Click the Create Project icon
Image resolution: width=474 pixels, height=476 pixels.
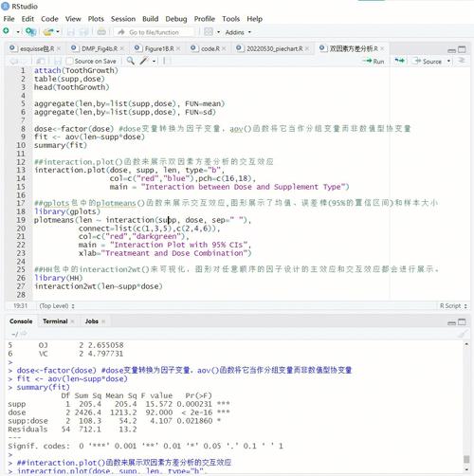click(x=30, y=31)
